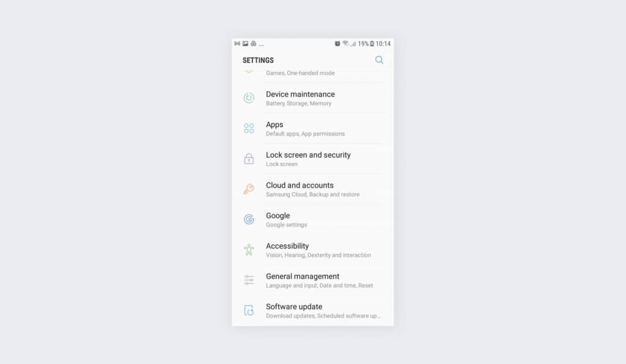Image resolution: width=626 pixels, height=364 pixels.
Task: Open search with the magnifier icon
Action: [x=379, y=60]
